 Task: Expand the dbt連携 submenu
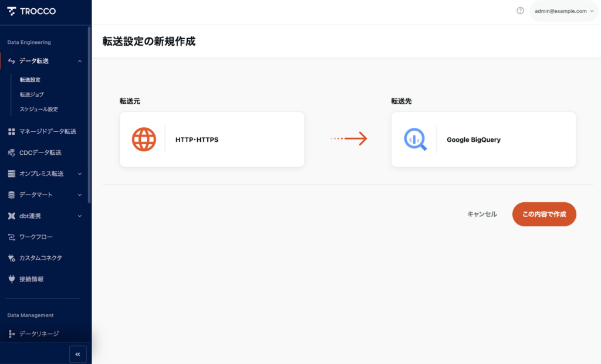tap(80, 216)
